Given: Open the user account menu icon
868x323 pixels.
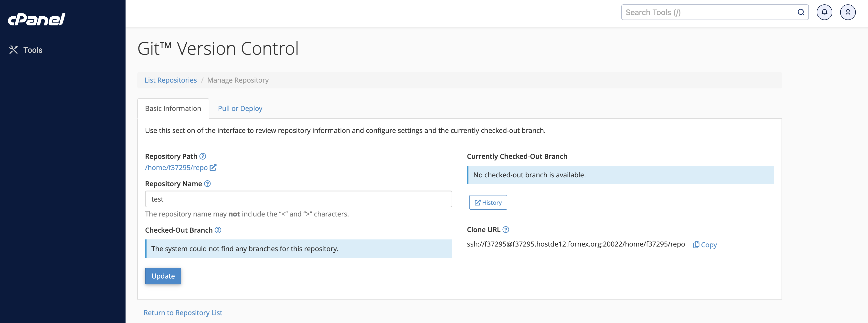Looking at the screenshot, I should pyautogui.click(x=848, y=12).
